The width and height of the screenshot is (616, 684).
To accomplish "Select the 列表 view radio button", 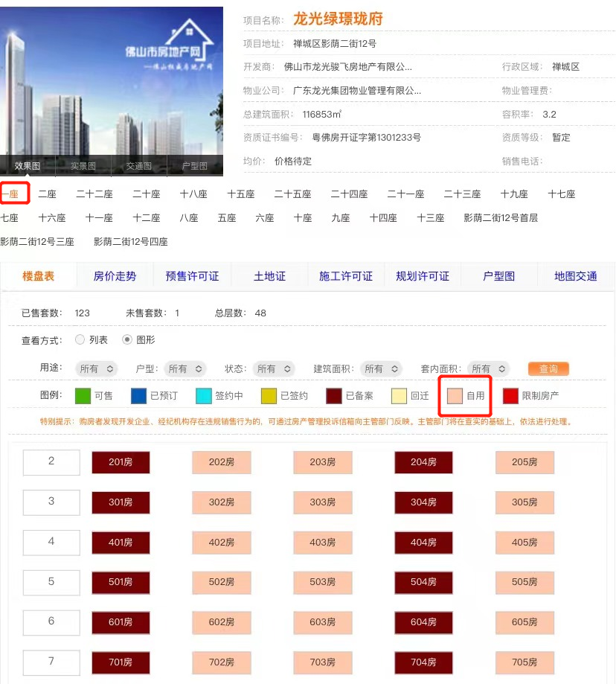I will pos(80,339).
